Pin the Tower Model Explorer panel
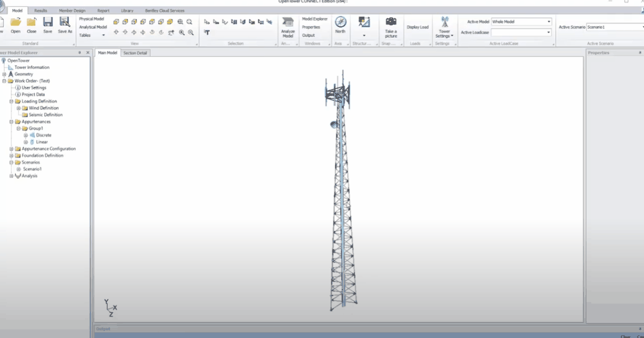This screenshot has width=644, height=338. click(x=80, y=53)
